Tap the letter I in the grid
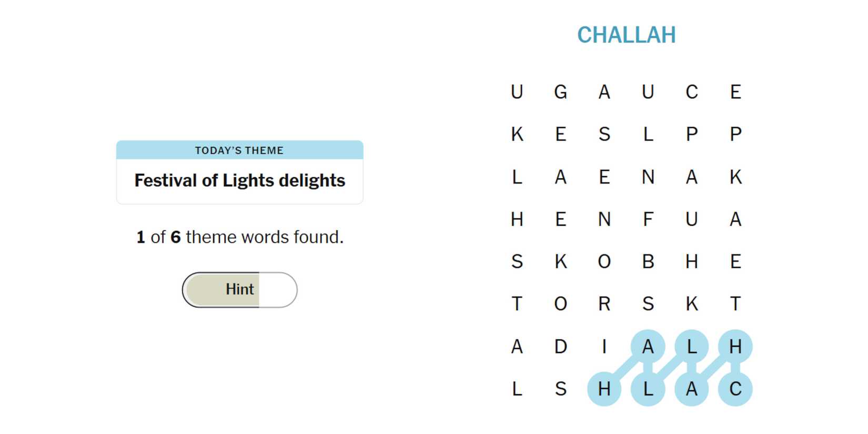Viewport: 868px width, 434px height. 604,347
